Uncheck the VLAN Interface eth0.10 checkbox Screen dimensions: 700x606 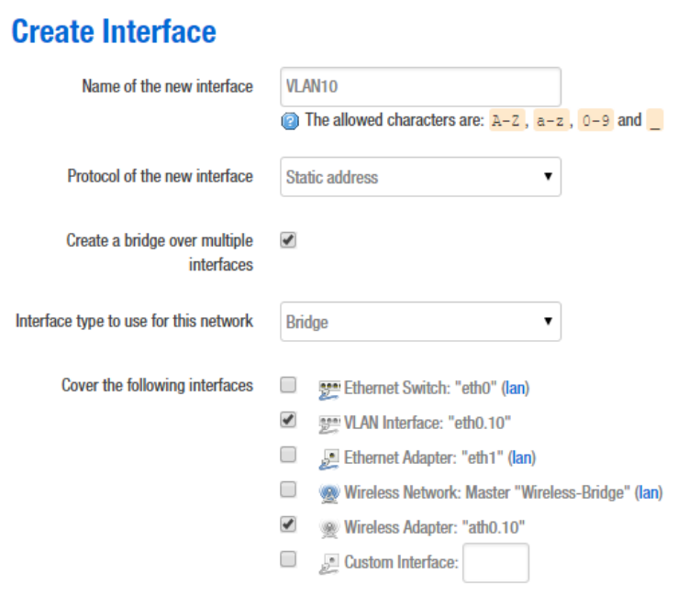pos(288,420)
